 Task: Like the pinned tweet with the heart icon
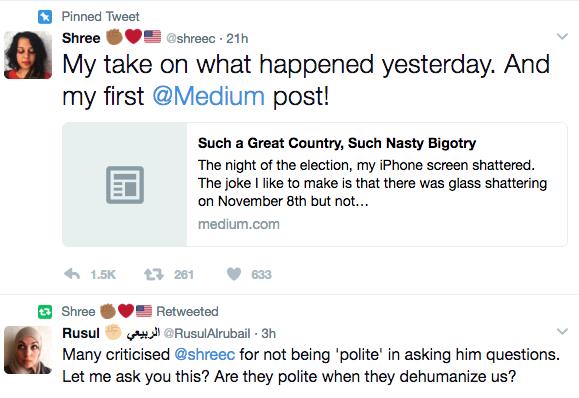234,274
